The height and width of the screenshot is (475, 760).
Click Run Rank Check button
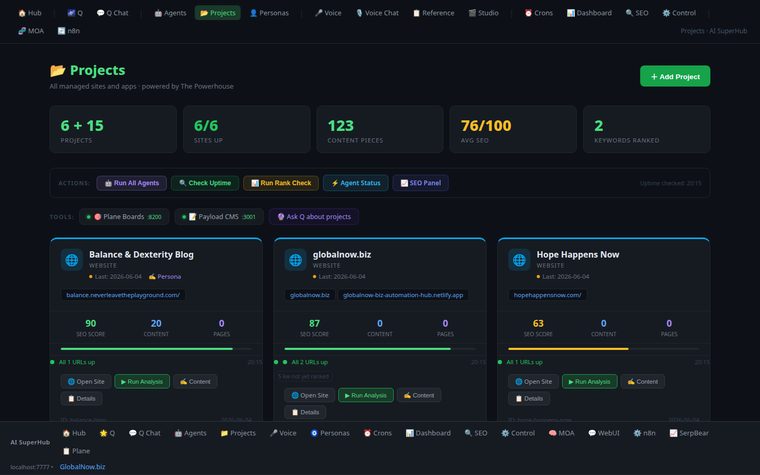[281, 183]
